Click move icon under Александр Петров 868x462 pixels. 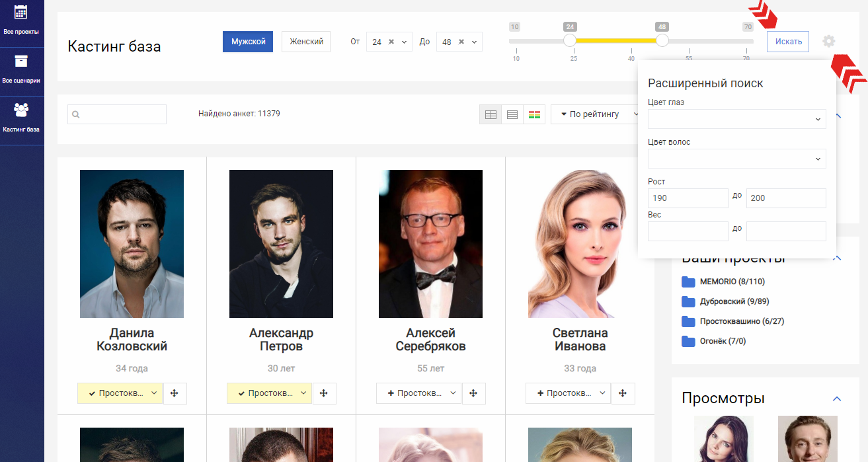(324, 393)
